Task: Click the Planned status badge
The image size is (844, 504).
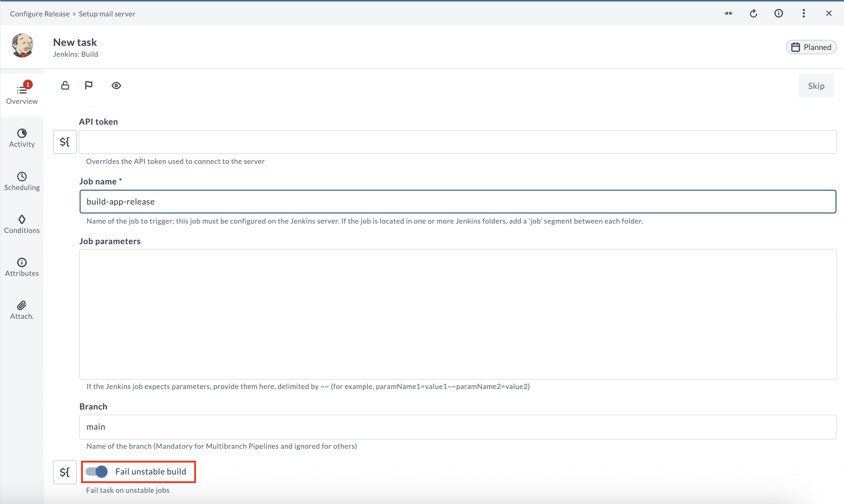Action: click(811, 47)
